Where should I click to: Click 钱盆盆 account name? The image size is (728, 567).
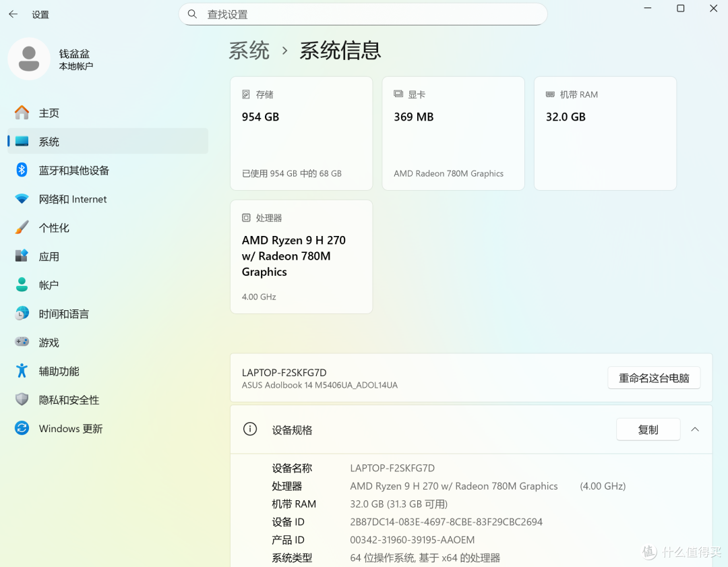74,54
